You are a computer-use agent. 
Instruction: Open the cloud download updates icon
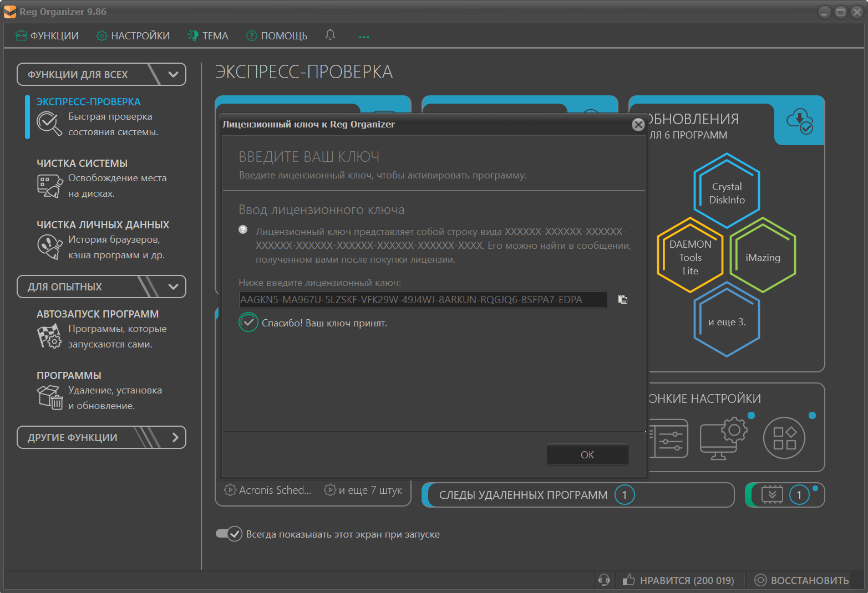799,121
